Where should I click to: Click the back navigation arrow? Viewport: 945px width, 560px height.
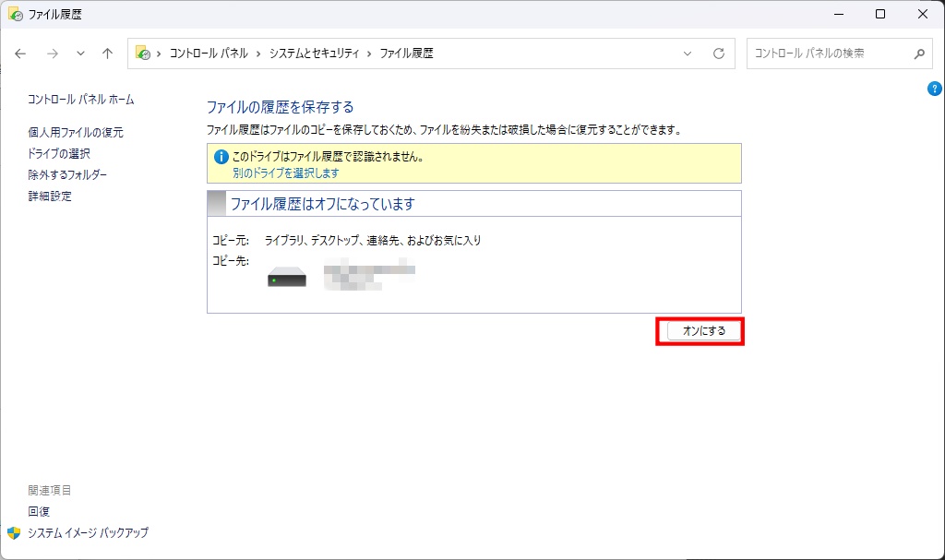point(21,54)
